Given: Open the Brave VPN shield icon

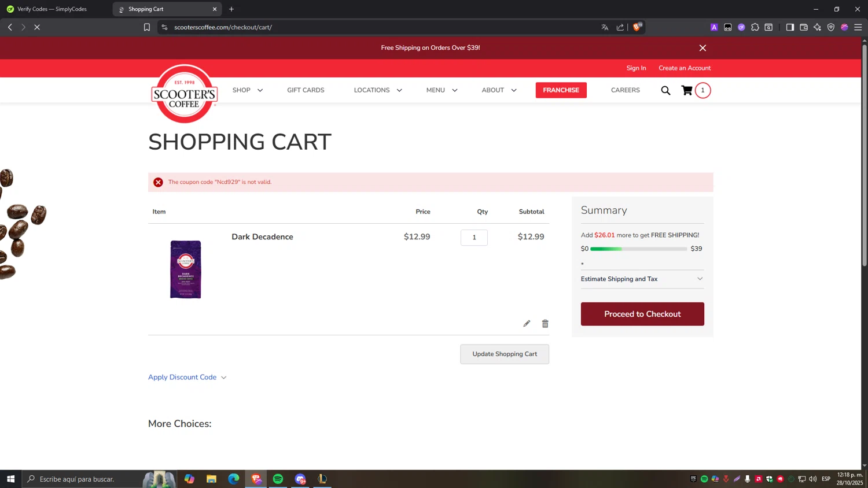Looking at the screenshot, I should (831, 27).
